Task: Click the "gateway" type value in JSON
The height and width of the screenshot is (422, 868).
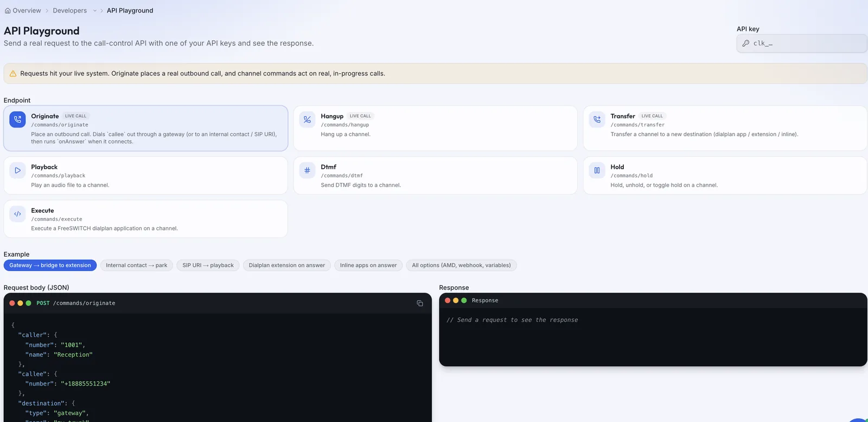Action: pyautogui.click(x=69, y=413)
